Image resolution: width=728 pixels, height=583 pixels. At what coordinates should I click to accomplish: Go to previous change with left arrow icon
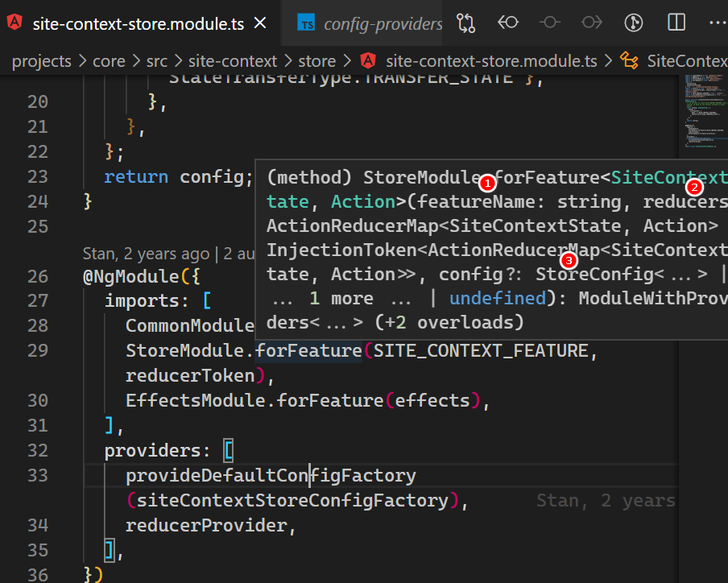click(x=508, y=23)
